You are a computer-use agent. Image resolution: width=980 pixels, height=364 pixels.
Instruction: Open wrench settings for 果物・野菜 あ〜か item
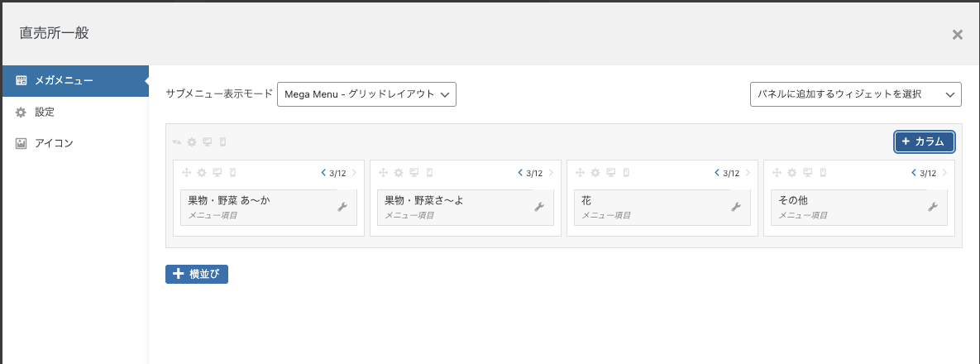click(x=342, y=207)
